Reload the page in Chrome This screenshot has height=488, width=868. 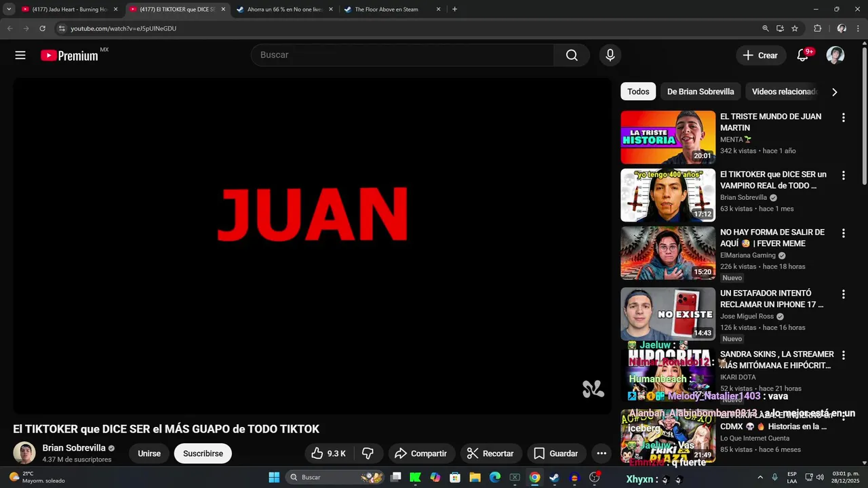[x=42, y=28]
